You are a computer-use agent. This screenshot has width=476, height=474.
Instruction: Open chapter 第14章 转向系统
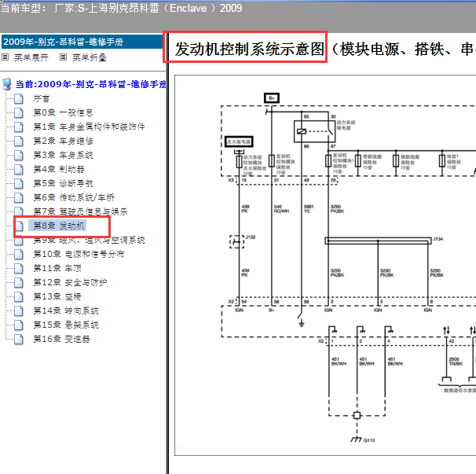(x=65, y=310)
